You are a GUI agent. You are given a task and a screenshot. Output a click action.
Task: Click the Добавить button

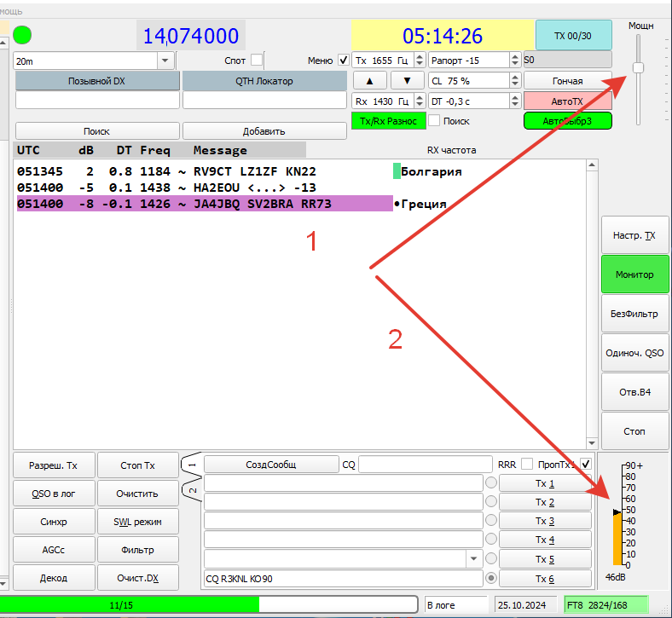pyautogui.click(x=264, y=131)
